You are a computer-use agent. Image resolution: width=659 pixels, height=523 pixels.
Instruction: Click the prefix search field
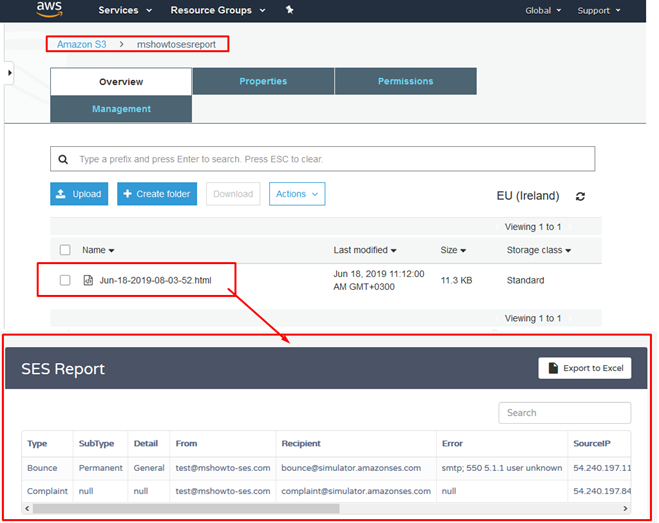(323, 159)
